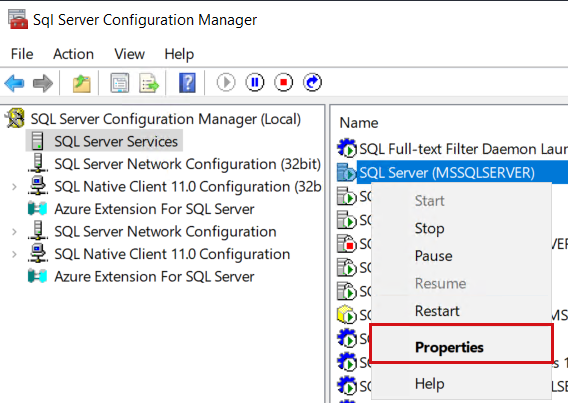Click the SQL Server Network Configuration icon without 32bit
568x403 pixels.
pyautogui.click(x=38, y=231)
